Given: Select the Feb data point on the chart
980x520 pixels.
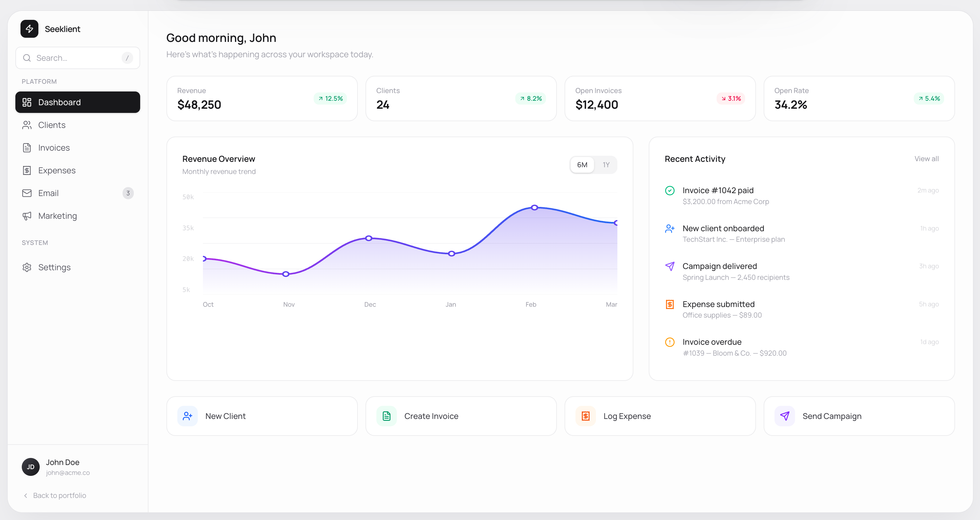Looking at the screenshot, I should coord(534,207).
